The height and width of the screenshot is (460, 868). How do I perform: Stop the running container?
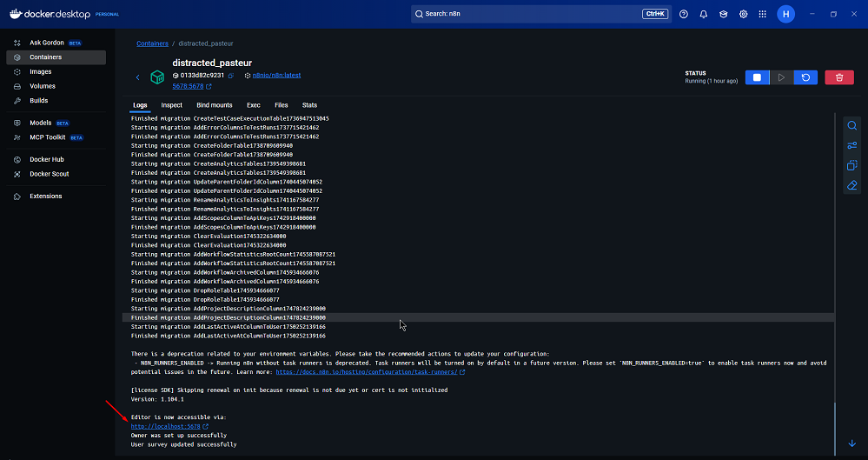pos(758,77)
